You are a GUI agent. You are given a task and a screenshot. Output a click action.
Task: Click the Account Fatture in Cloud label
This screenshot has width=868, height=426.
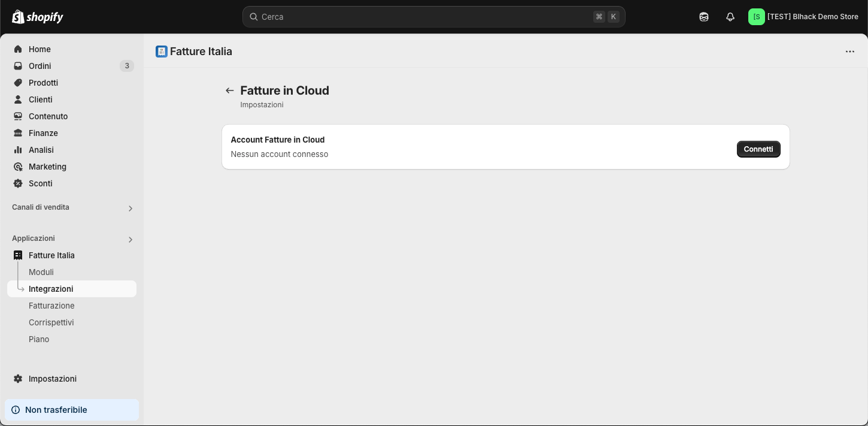coord(278,140)
